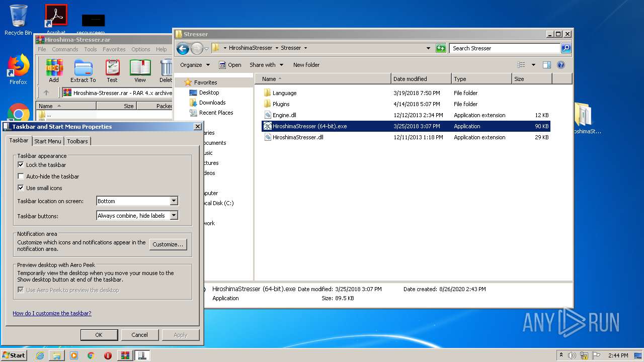Image resolution: width=644 pixels, height=362 pixels.
Task: Switch to Start Menu tab
Action: tap(48, 141)
